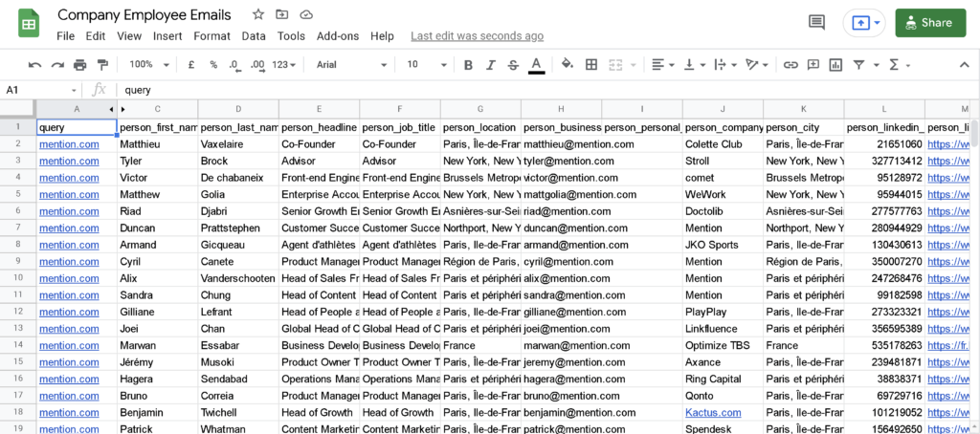Open the text color picker
This screenshot has height=434, width=980.
click(x=536, y=65)
